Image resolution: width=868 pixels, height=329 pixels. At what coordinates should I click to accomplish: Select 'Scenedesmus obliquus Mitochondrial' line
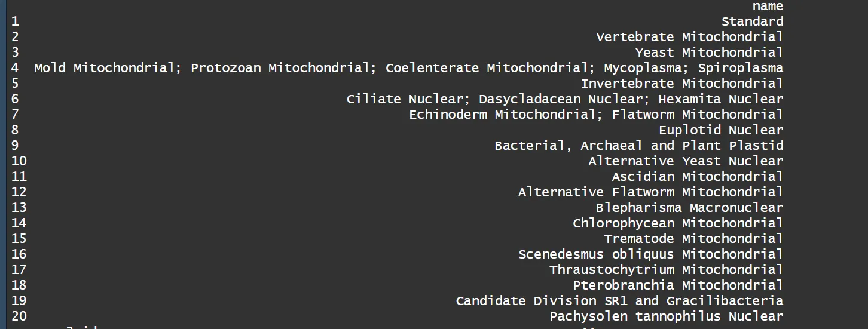pos(651,254)
